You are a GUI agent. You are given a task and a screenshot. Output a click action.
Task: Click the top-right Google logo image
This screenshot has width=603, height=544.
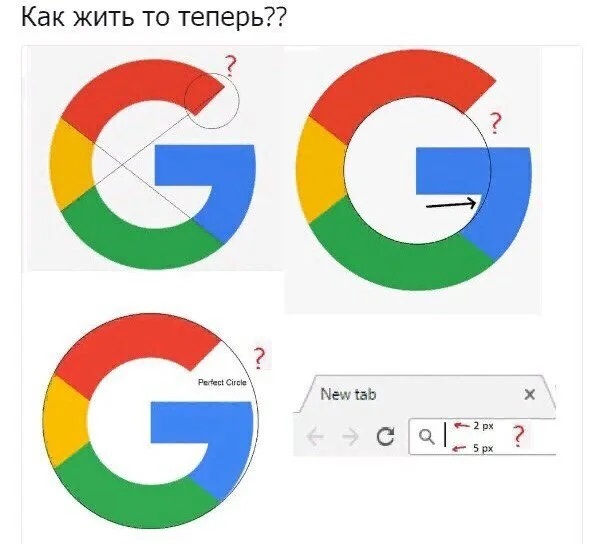click(x=413, y=169)
